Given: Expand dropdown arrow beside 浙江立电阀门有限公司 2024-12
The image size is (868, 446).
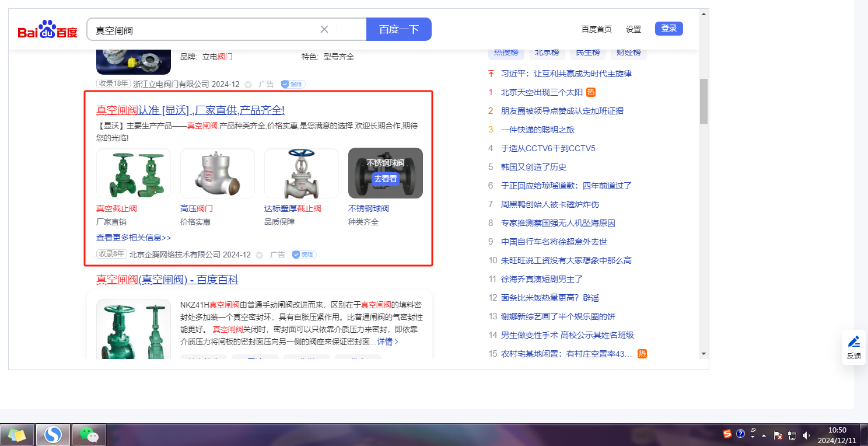Looking at the screenshot, I should click(x=248, y=85).
